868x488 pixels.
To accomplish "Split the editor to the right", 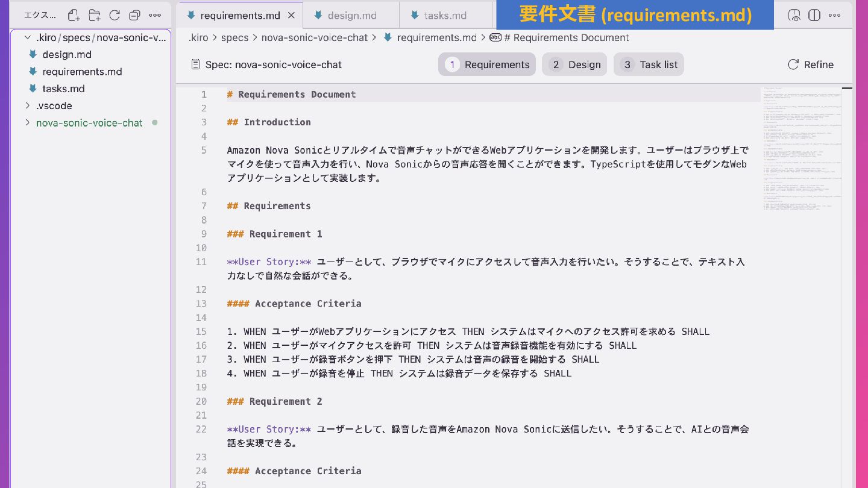I will click(814, 15).
